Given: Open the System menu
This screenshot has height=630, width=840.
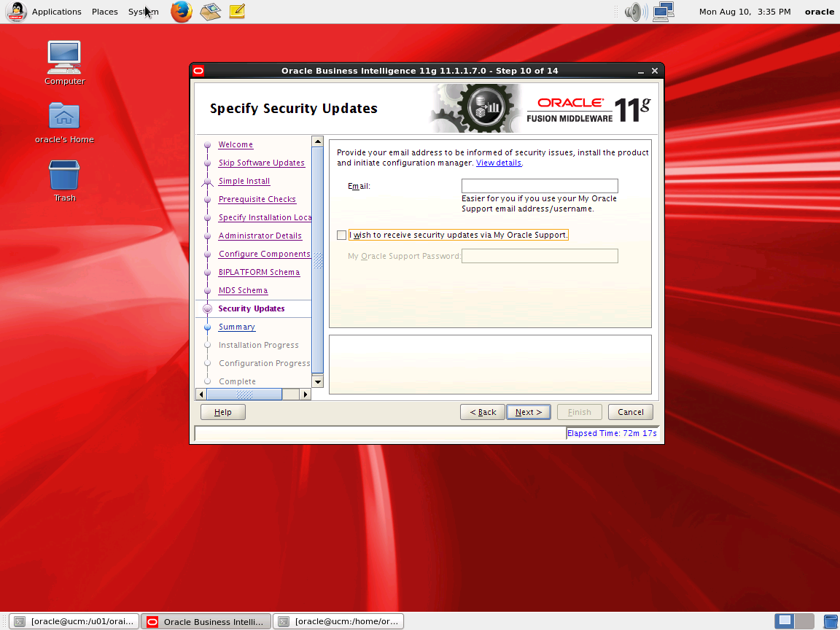Looking at the screenshot, I should (x=143, y=11).
